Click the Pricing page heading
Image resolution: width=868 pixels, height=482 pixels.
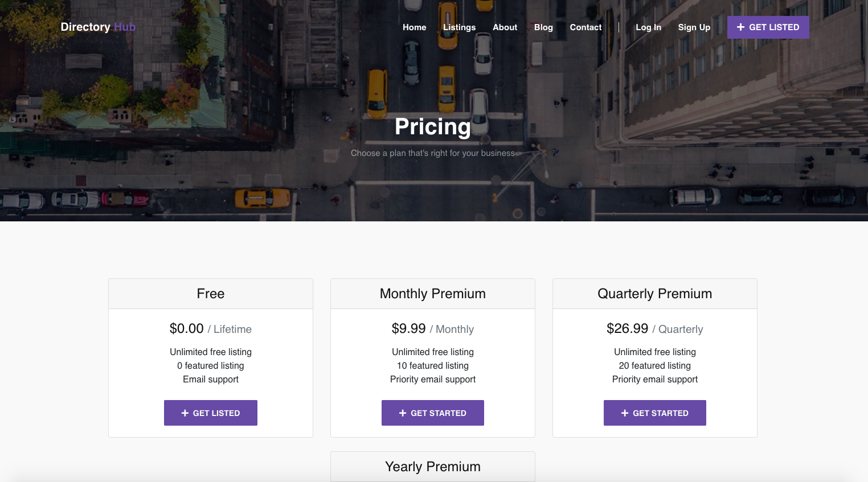pyautogui.click(x=433, y=127)
